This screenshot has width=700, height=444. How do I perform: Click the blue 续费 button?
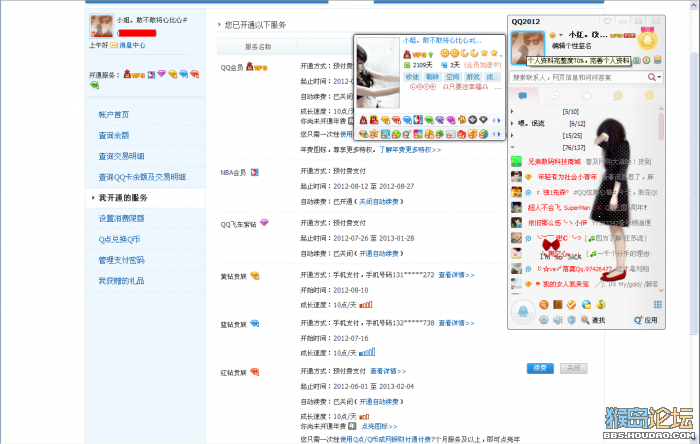coord(540,368)
